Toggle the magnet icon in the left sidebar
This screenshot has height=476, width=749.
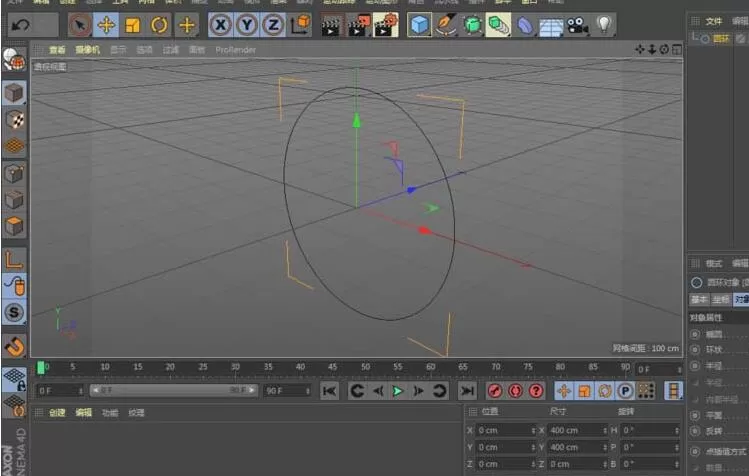click(14, 346)
